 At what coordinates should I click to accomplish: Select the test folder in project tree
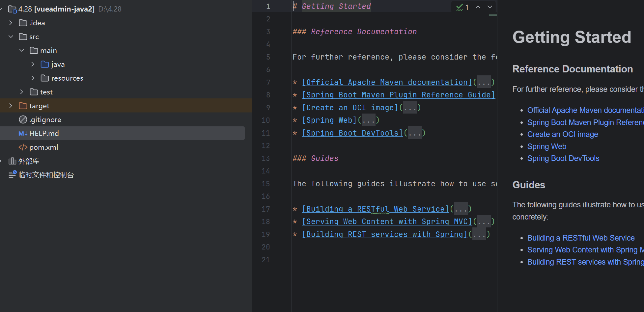(x=46, y=92)
